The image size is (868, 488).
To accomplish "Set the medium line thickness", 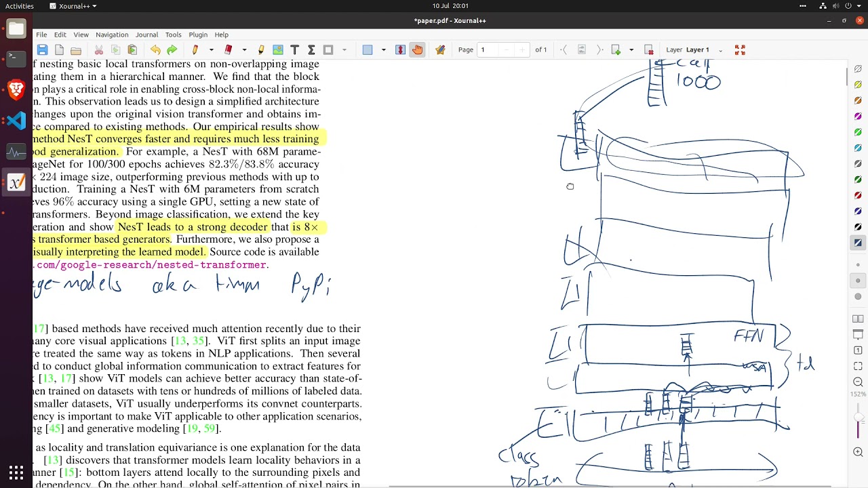I will point(858,281).
